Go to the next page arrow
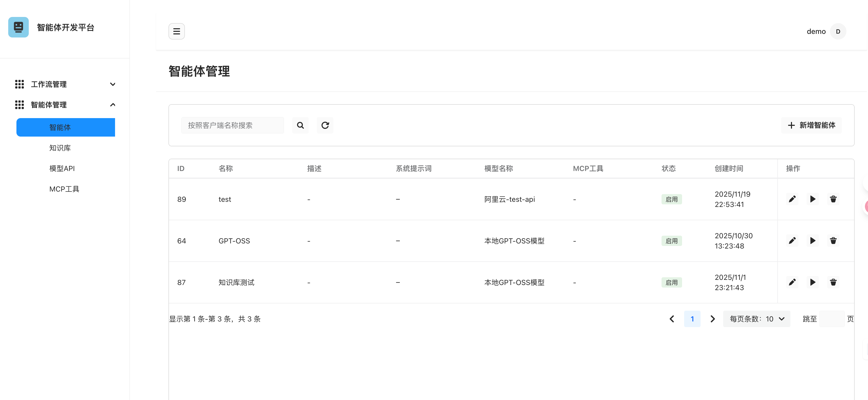868x400 pixels. tap(712, 319)
